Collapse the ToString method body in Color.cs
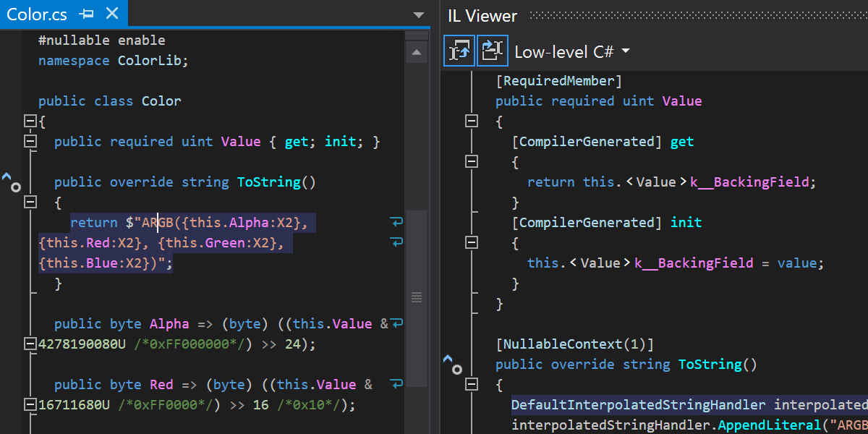The image size is (868, 434). [30, 202]
